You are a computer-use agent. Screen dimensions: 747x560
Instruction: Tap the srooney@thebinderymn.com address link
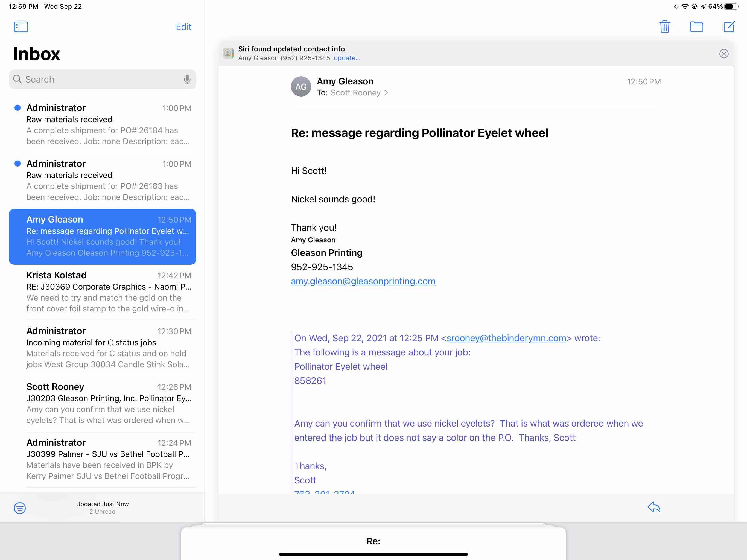(x=506, y=338)
